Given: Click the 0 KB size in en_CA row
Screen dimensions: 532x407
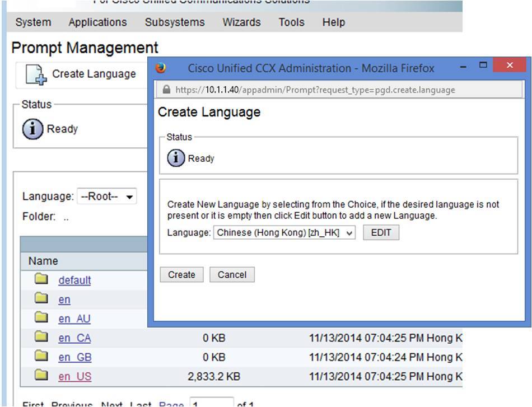Looking at the screenshot, I should click(x=214, y=338).
